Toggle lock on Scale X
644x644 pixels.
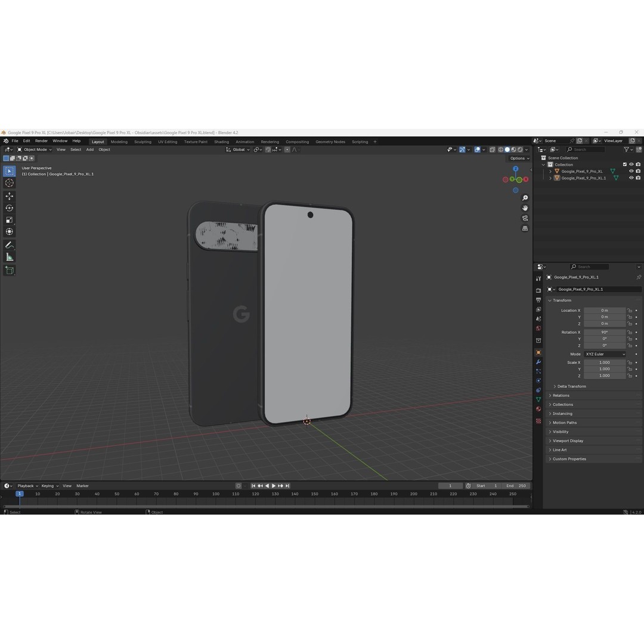pos(630,363)
